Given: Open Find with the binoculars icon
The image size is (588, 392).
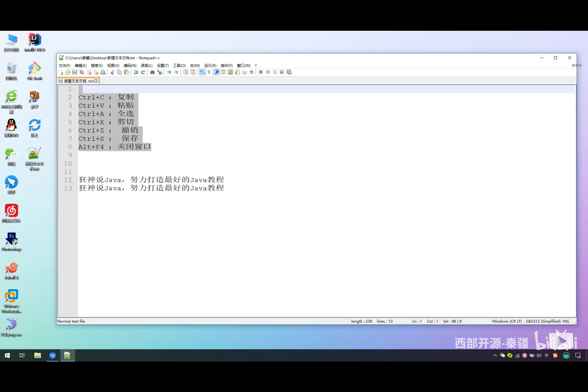Looking at the screenshot, I should 152,72.
